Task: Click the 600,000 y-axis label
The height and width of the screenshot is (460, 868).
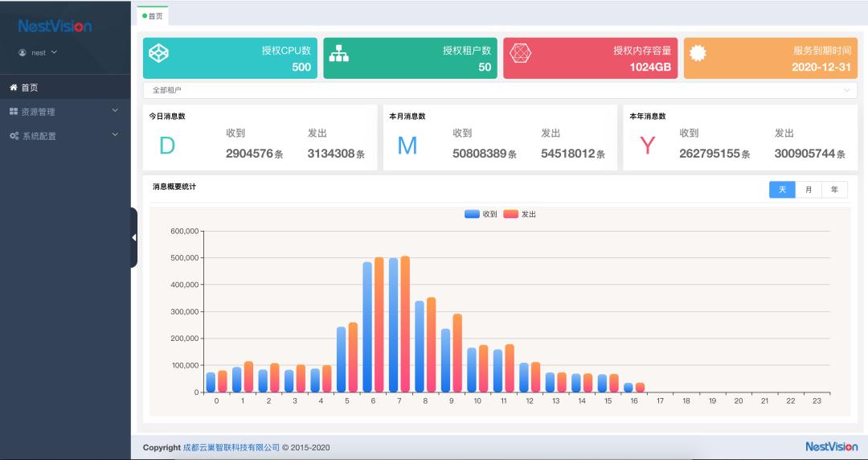Action: coord(185,231)
